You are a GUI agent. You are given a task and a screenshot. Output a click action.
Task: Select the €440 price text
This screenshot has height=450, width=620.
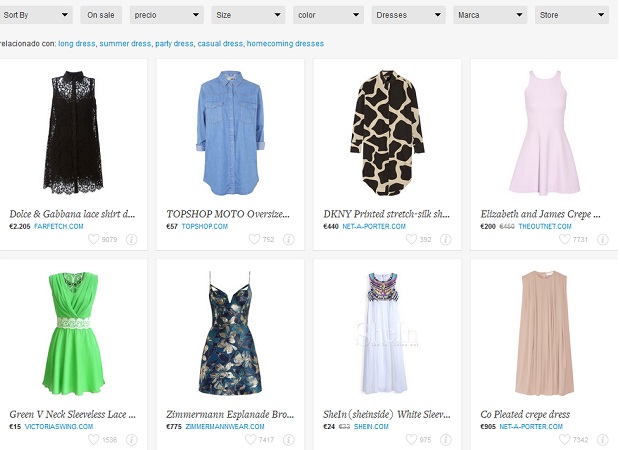pyautogui.click(x=331, y=227)
